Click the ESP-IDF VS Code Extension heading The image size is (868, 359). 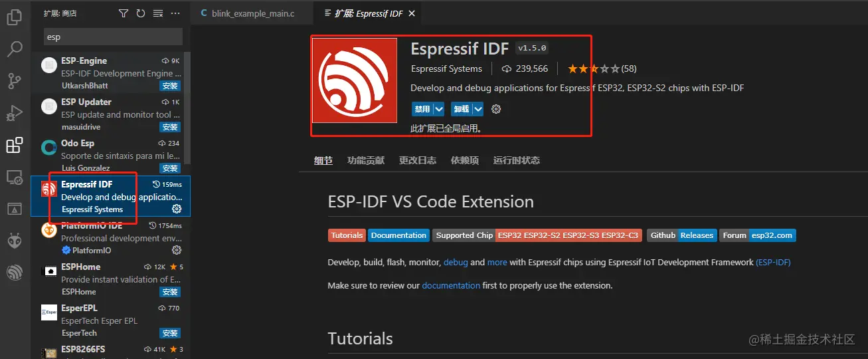click(431, 202)
